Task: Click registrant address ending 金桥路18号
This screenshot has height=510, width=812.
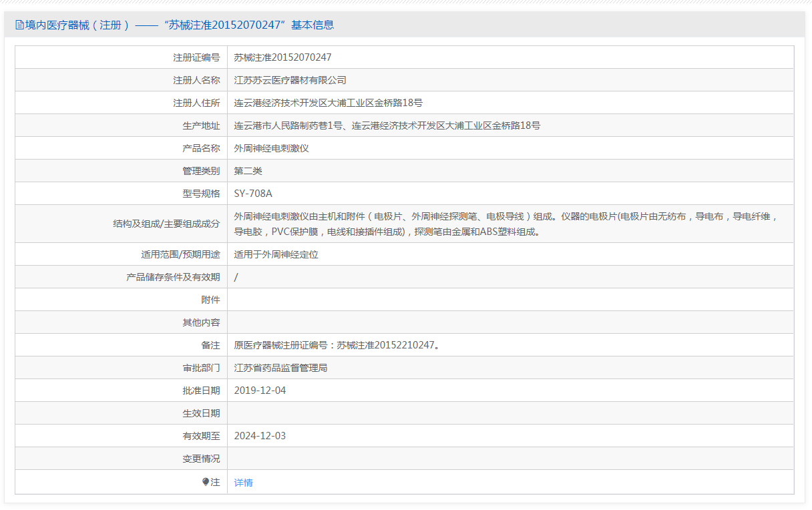Action: (x=329, y=103)
